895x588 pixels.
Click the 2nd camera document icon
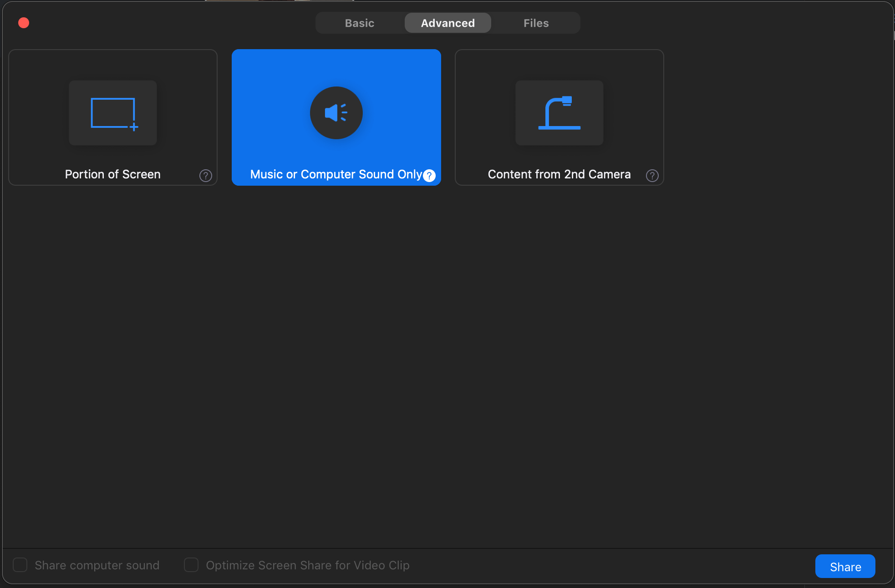point(559,113)
